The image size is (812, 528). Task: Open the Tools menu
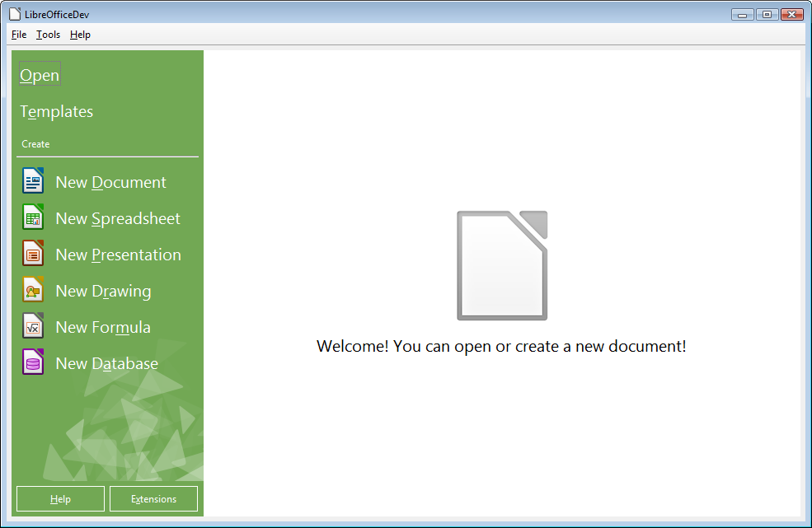(x=48, y=35)
